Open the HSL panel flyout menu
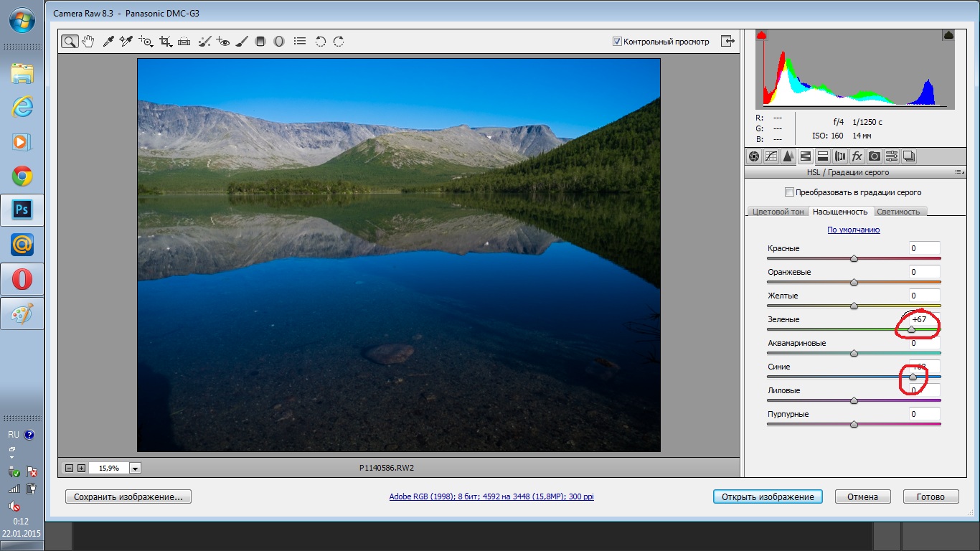 coord(958,173)
